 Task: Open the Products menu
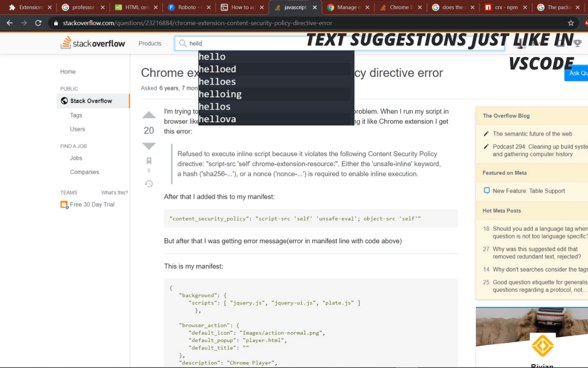click(x=150, y=43)
